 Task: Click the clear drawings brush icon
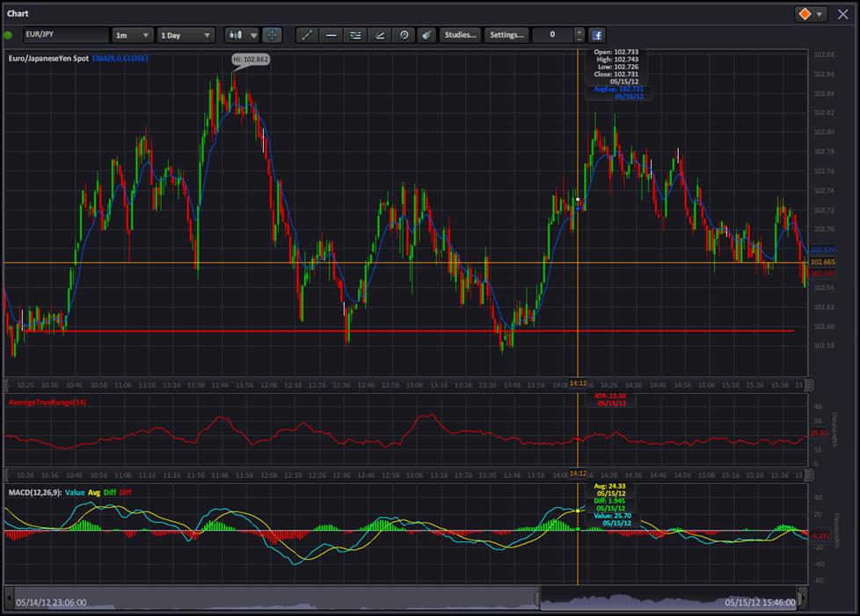[x=426, y=35]
